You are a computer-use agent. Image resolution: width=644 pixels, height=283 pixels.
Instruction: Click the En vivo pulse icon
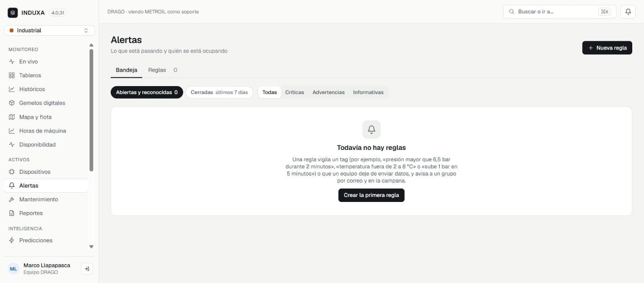pyautogui.click(x=12, y=62)
